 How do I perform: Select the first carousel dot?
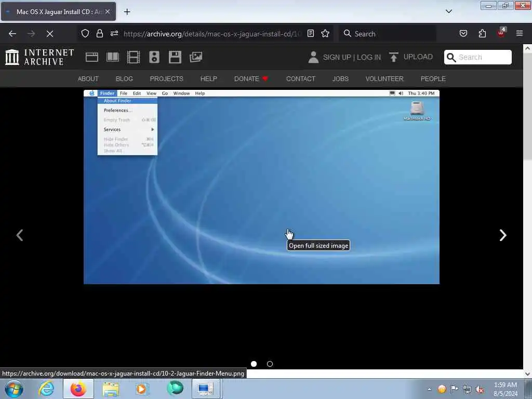pyautogui.click(x=254, y=364)
